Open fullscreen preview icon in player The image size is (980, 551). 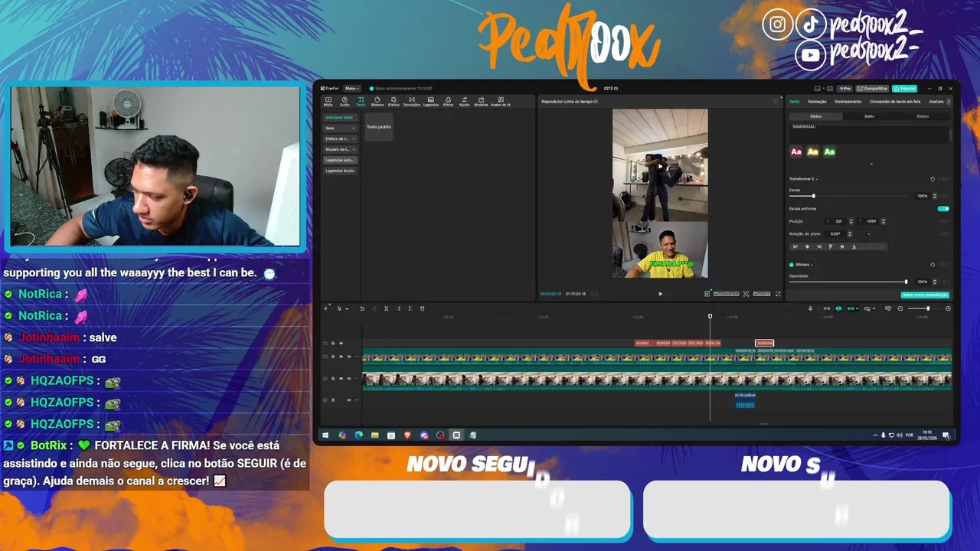778,294
